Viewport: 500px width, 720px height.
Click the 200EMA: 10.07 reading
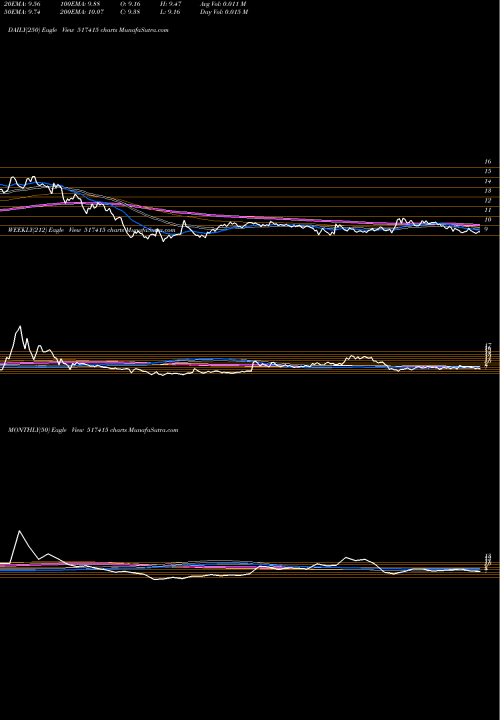83,12
